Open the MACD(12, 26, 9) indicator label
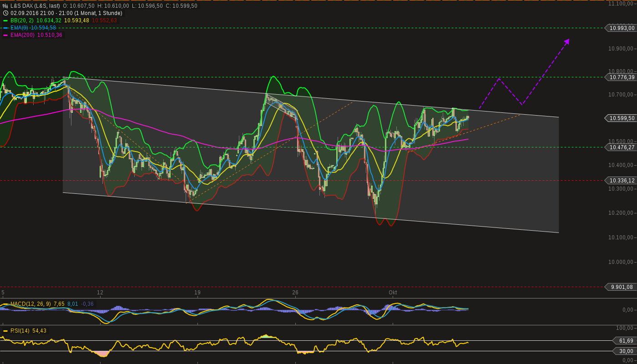 coord(30,304)
